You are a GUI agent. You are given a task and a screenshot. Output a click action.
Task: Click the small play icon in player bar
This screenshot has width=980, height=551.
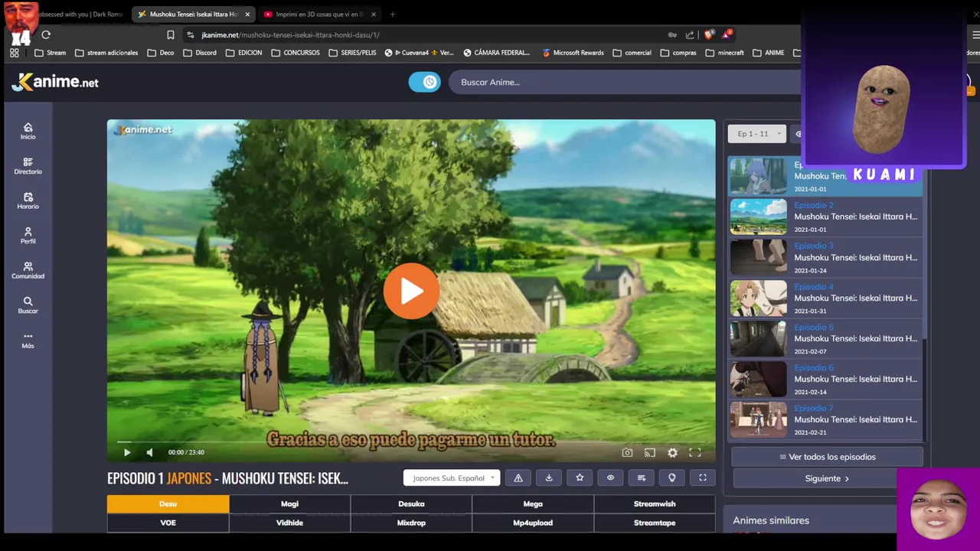pyautogui.click(x=127, y=452)
